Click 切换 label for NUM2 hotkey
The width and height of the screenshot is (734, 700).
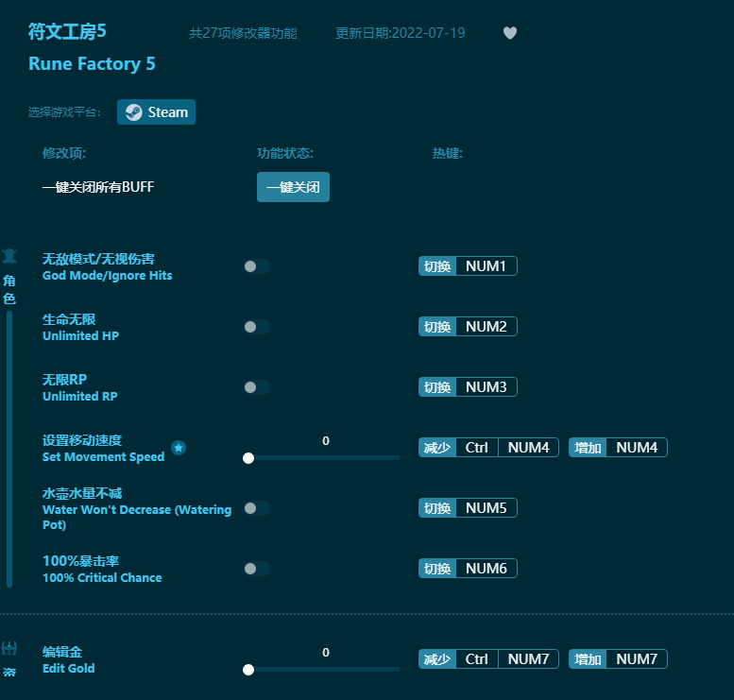tap(437, 326)
